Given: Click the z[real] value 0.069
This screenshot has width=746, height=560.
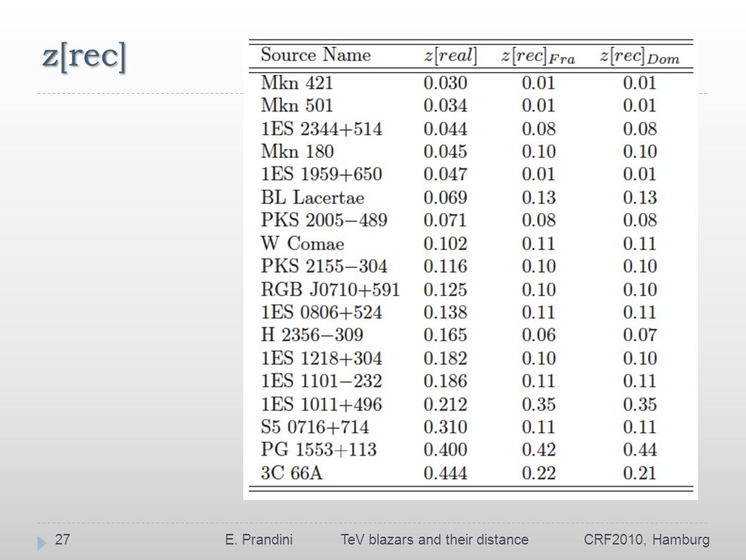Looking at the screenshot, I should [x=446, y=197].
